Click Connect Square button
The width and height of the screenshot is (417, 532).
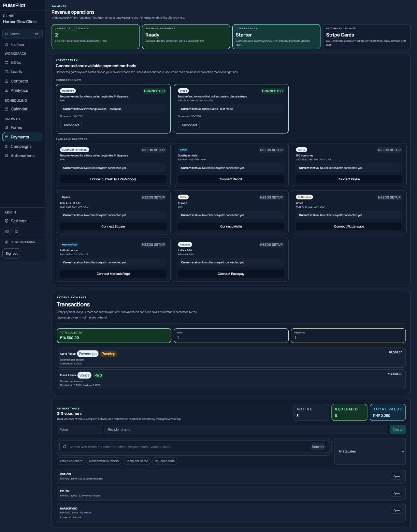coord(113,227)
